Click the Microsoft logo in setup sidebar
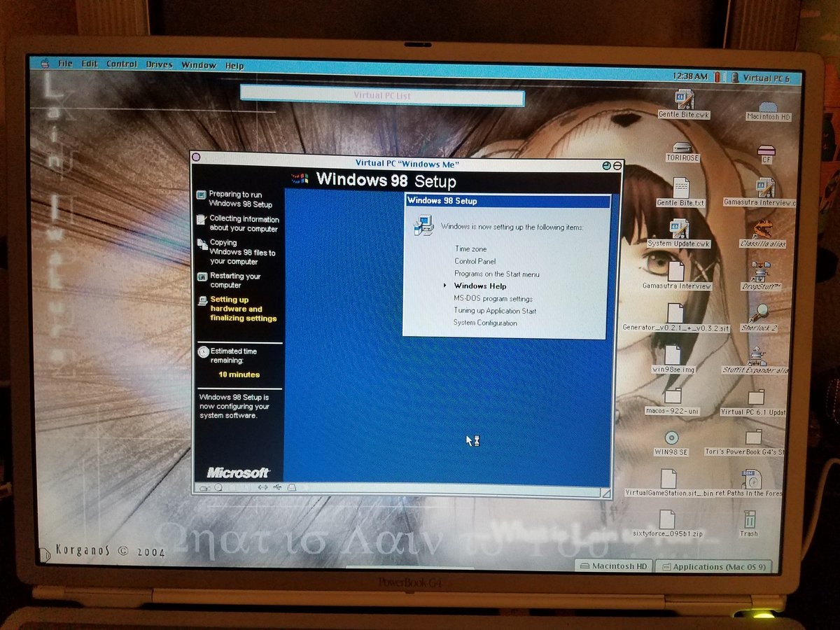 point(238,472)
